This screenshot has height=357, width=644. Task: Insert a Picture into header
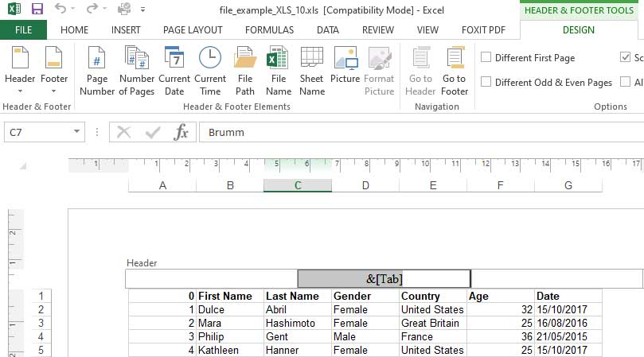click(345, 65)
